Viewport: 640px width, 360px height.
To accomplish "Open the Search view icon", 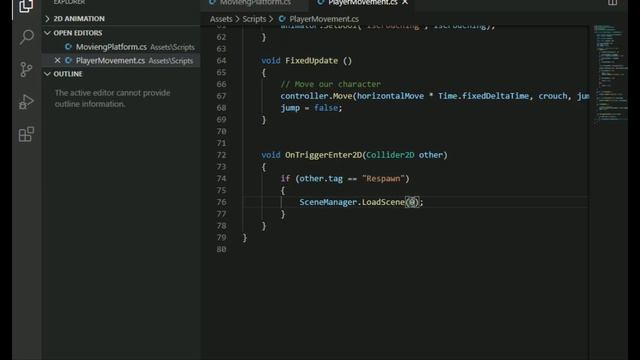I will [27, 37].
